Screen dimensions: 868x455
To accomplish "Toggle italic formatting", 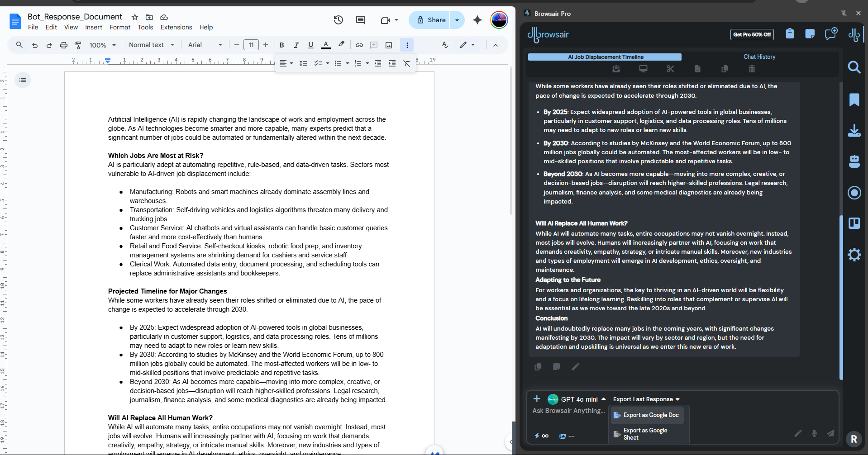I will coord(296,45).
